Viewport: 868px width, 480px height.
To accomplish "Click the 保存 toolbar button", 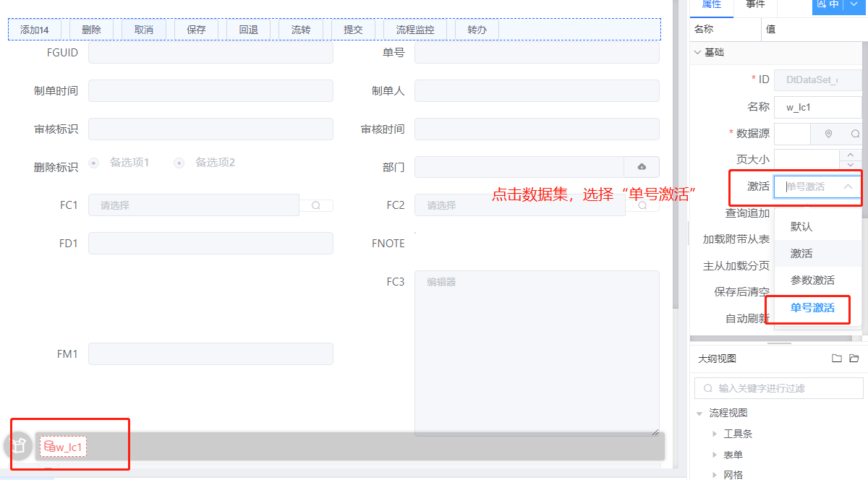I will click(196, 30).
